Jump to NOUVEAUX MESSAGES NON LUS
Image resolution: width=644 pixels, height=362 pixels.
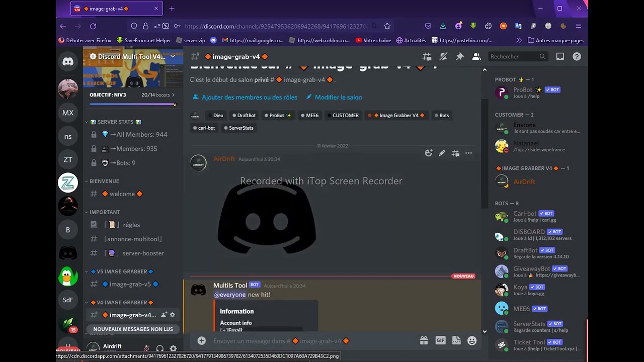click(133, 329)
